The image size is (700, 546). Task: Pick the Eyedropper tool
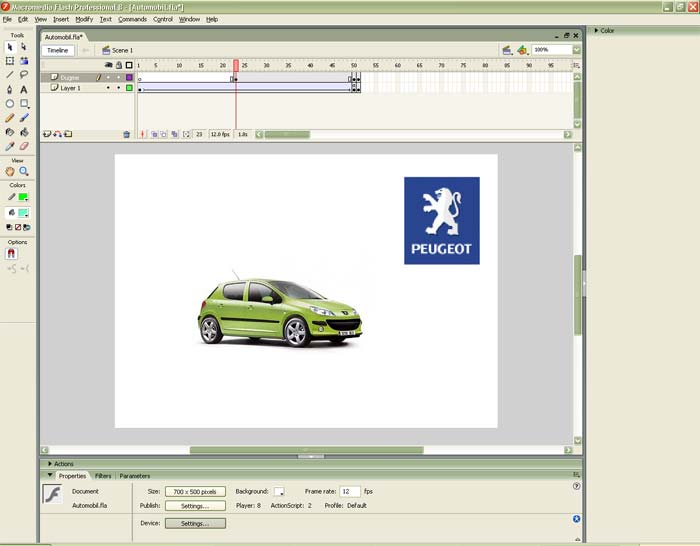[x=10, y=146]
